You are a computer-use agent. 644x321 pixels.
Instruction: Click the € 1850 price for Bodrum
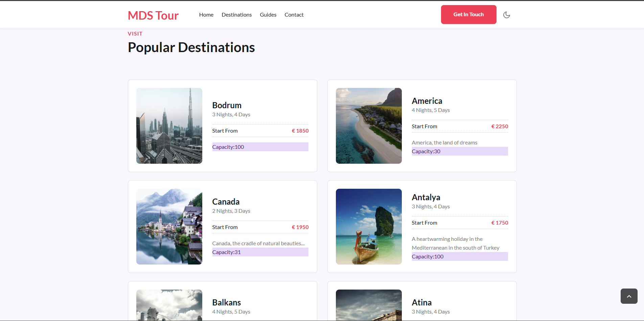(300, 131)
